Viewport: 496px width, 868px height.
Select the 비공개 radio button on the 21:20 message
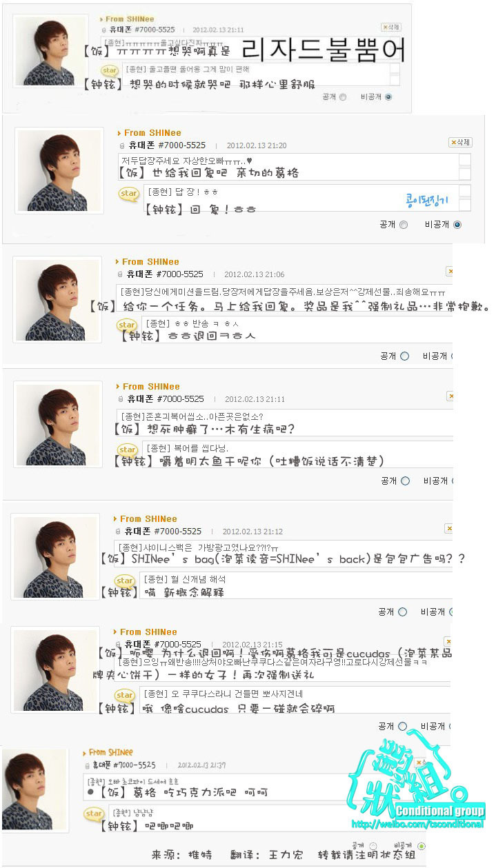(x=457, y=225)
